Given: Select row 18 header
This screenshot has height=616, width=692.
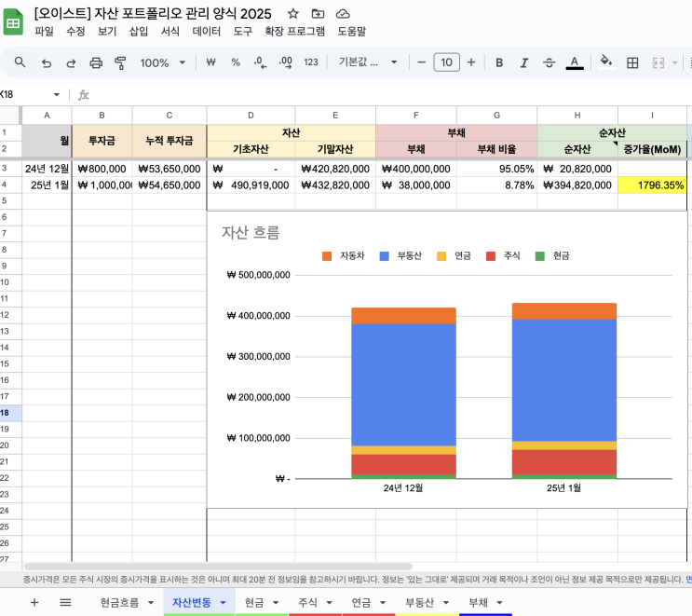Looking at the screenshot, I should click(x=10, y=413).
